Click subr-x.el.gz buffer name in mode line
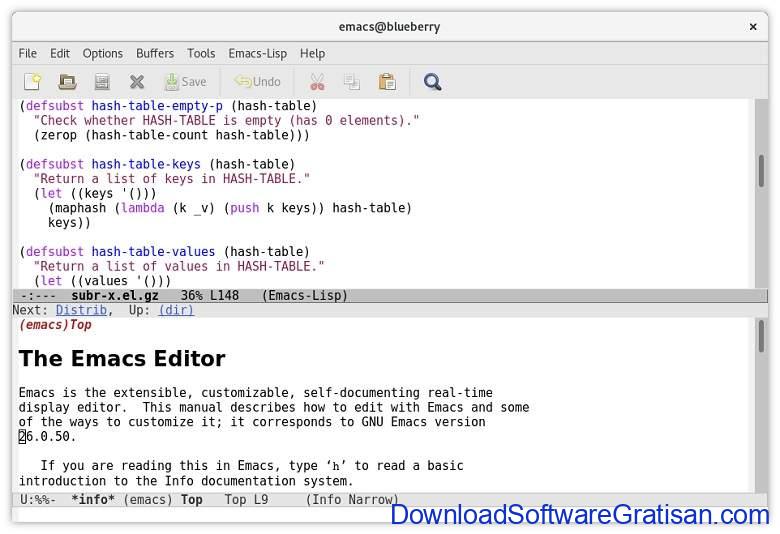Viewport: 780px width, 534px height. coord(114,295)
